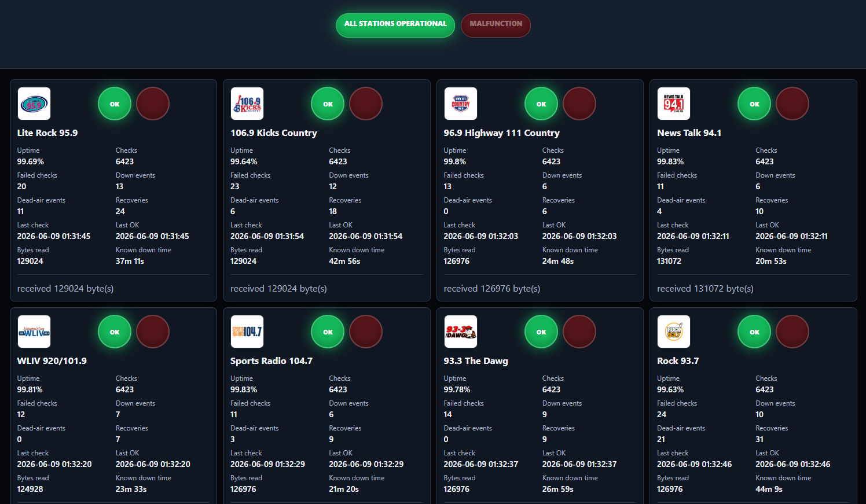866x504 pixels.
Task: Click green OK indicator for News Talk 94.1
Action: [x=754, y=104]
